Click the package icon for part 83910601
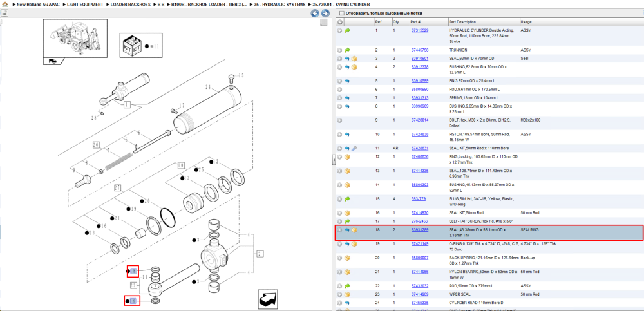 coord(354,59)
